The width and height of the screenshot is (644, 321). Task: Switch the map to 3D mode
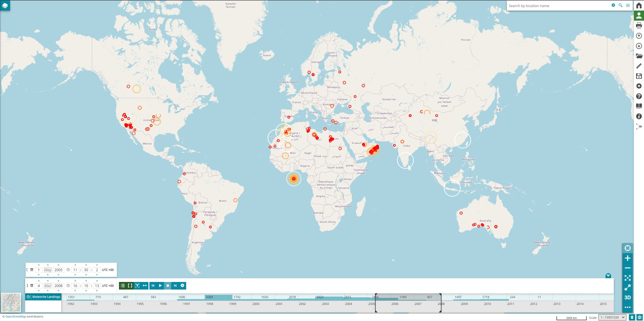627,297
